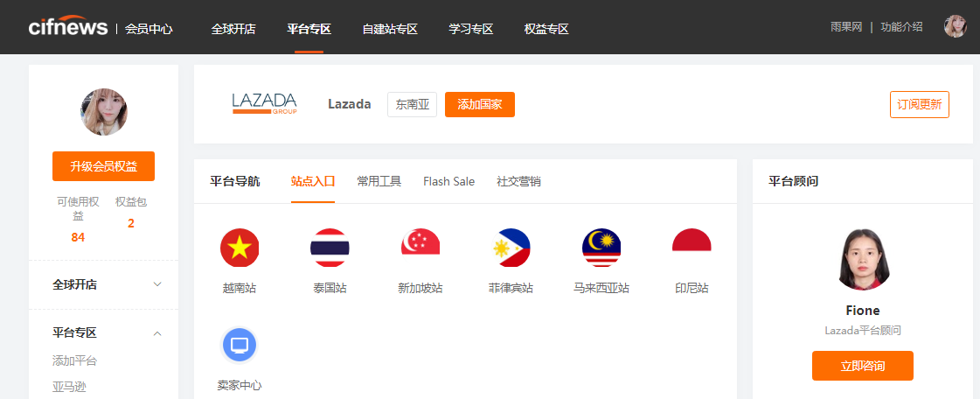Screen dimensions: 980x399
Task: Click the 升级会员权益 button
Action: pyautogui.click(x=104, y=166)
